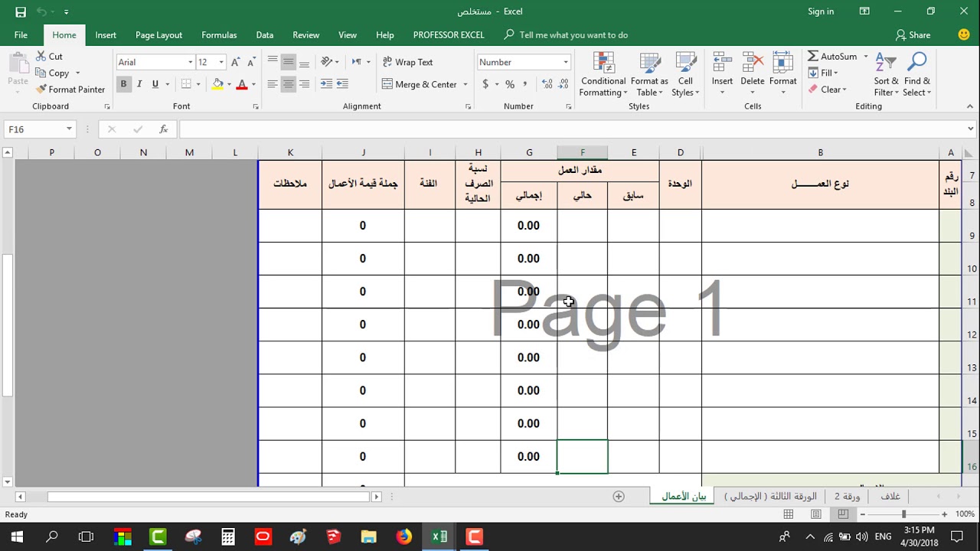Apply the yellow fill color
The width and height of the screenshot is (980, 551).
tap(218, 84)
